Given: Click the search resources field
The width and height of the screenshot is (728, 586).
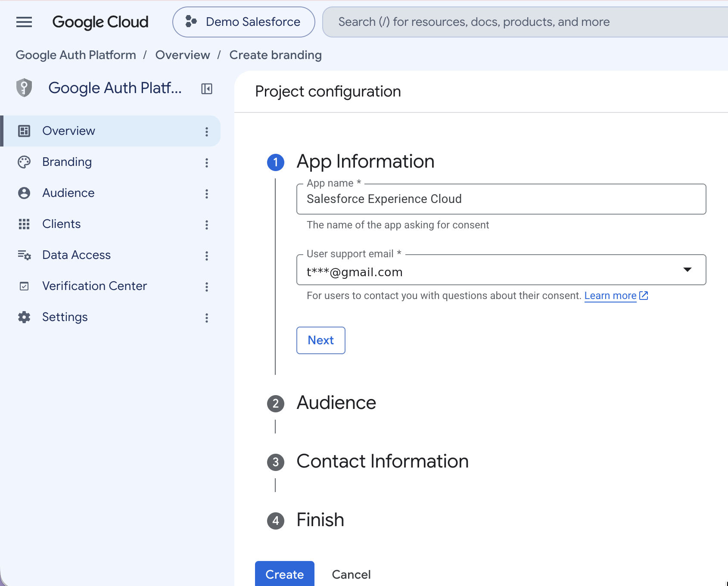Looking at the screenshot, I should coord(526,22).
